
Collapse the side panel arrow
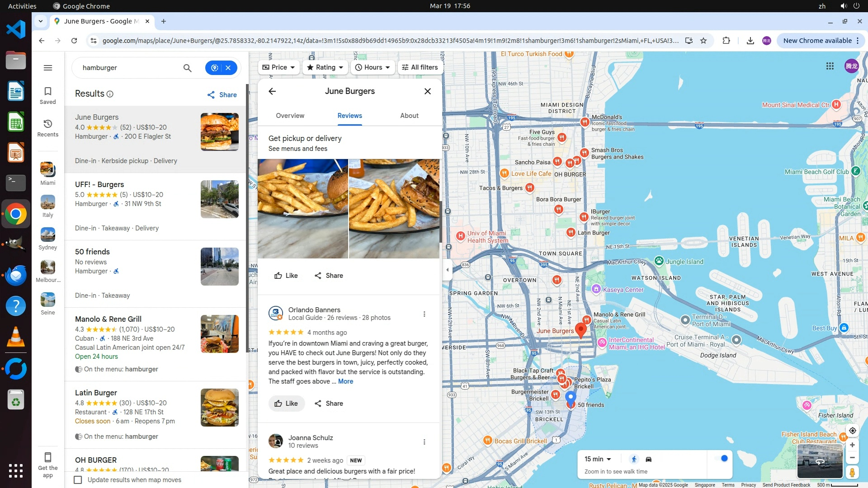(x=447, y=270)
